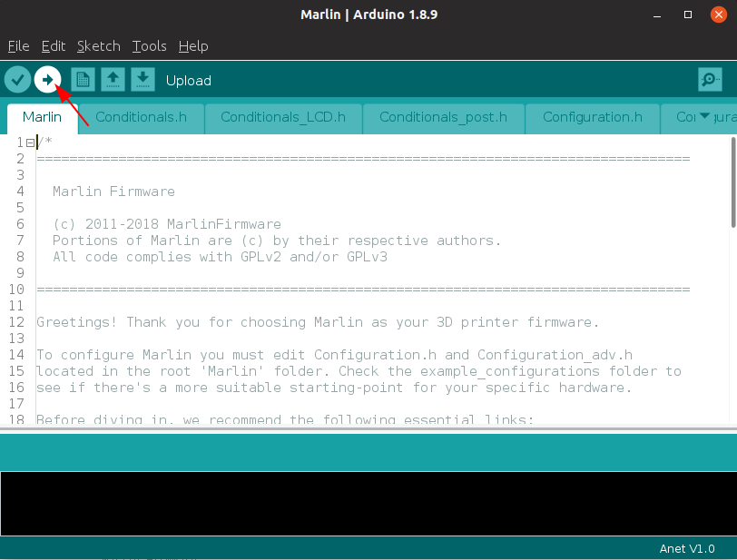Switch to the Conditionals.h tab
Viewport: 737px width, 560px height.
141,118
